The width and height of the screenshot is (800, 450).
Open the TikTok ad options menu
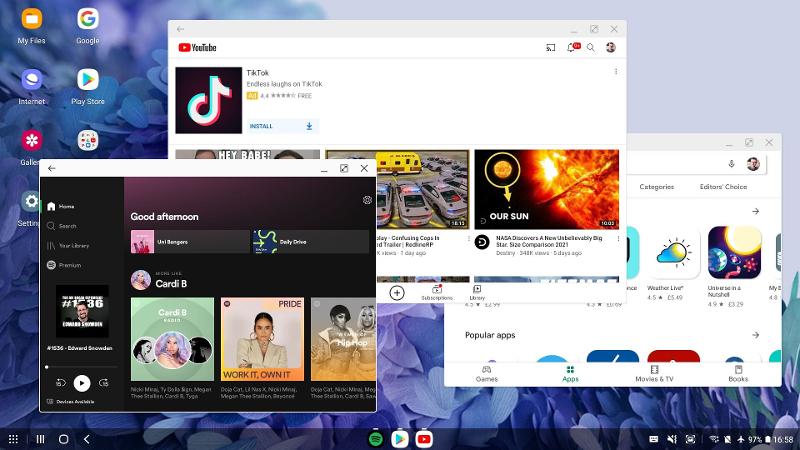click(616, 71)
